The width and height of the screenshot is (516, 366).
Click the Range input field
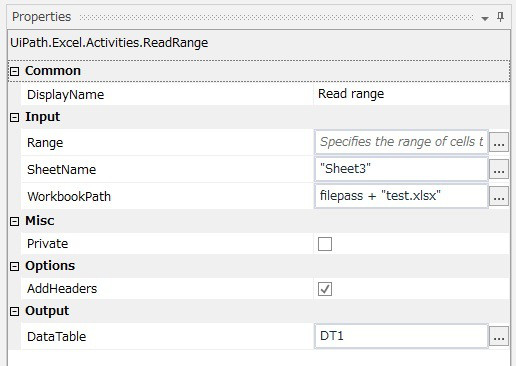point(401,142)
